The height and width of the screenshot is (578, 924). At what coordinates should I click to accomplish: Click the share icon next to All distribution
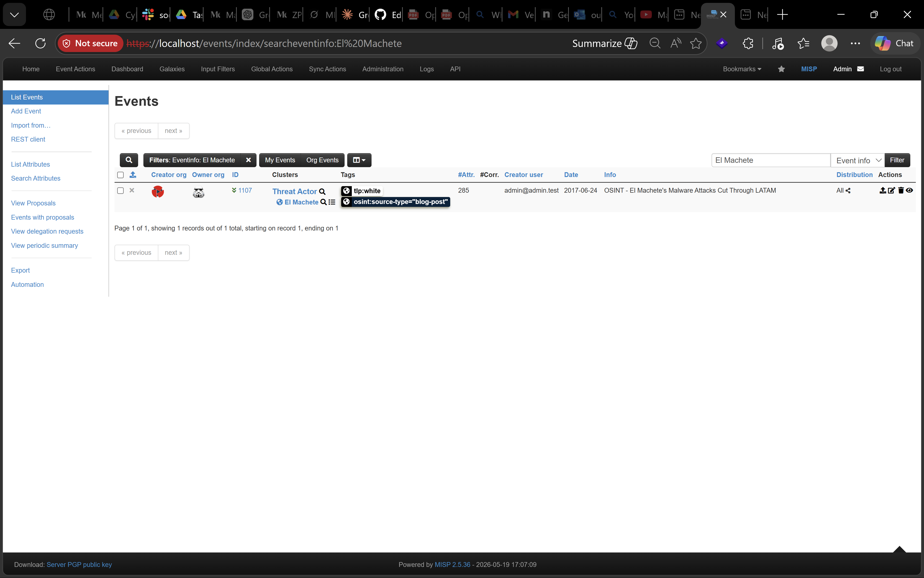(848, 190)
